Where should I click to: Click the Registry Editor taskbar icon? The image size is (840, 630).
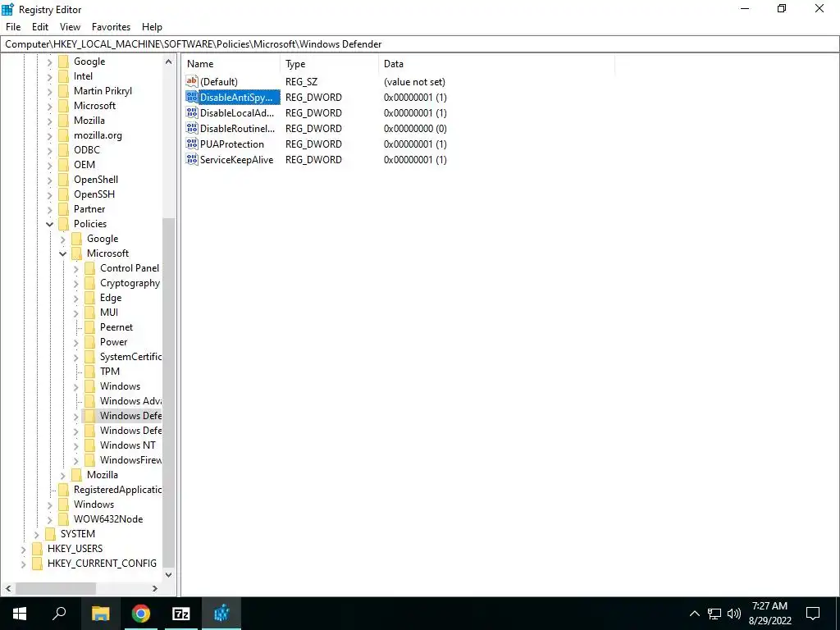point(221,614)
